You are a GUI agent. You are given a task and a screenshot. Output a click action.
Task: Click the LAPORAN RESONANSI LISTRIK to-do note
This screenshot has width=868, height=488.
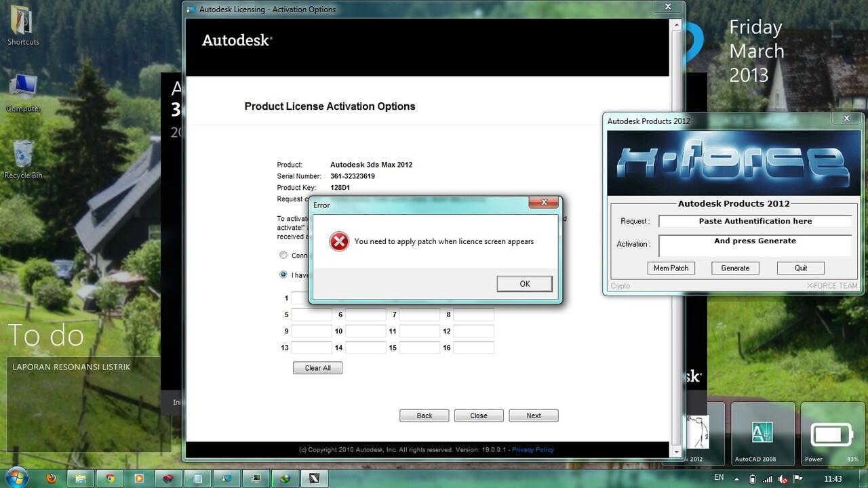tap(71, 367)
